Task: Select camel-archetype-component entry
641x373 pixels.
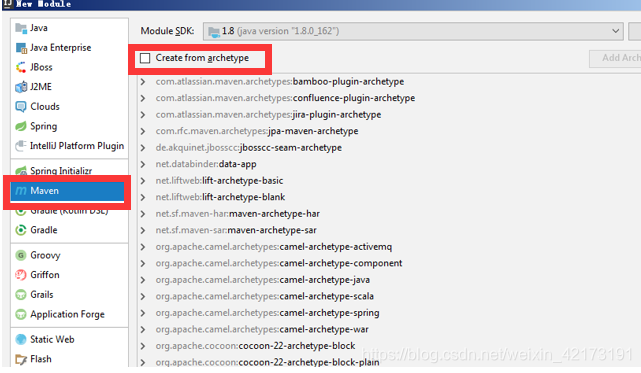Action: click(x=279, y=263)
